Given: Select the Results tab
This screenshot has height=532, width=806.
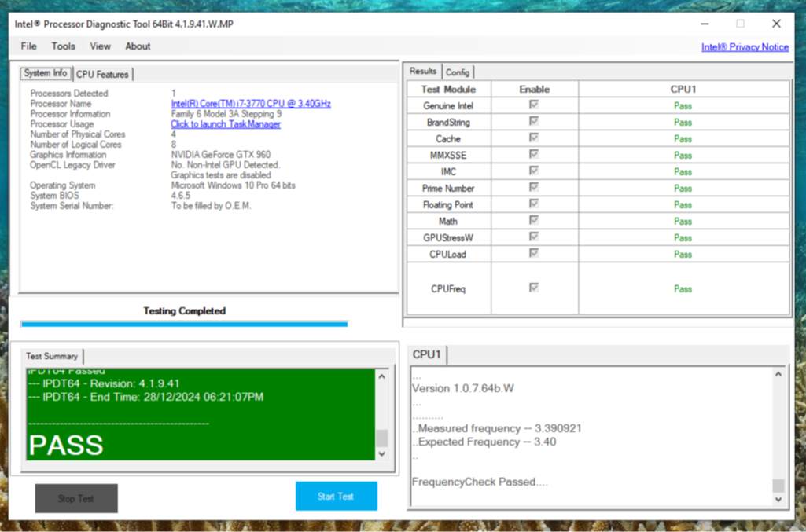Looking at the screenshot, I should [422, 71].
